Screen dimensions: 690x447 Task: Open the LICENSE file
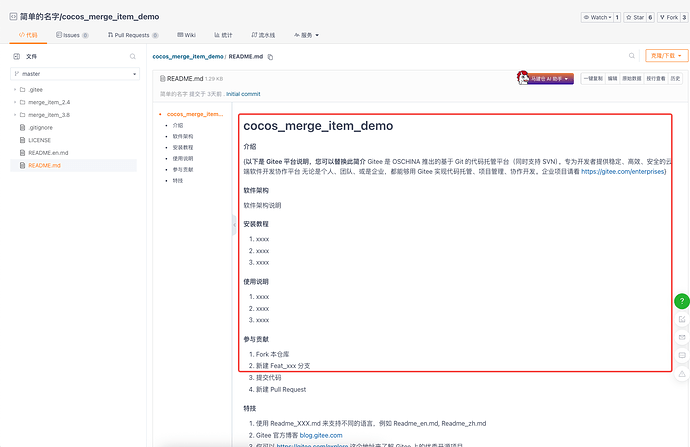[40, 140]
